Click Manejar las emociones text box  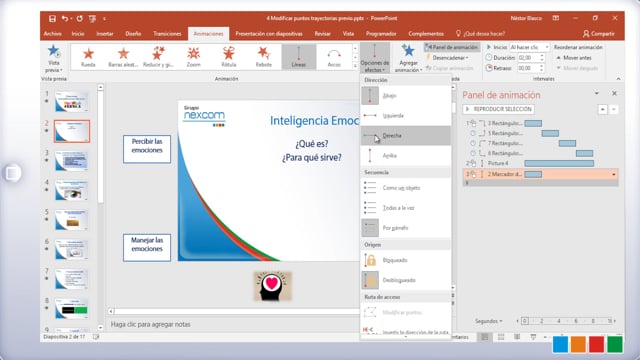[x=147, y=248]
